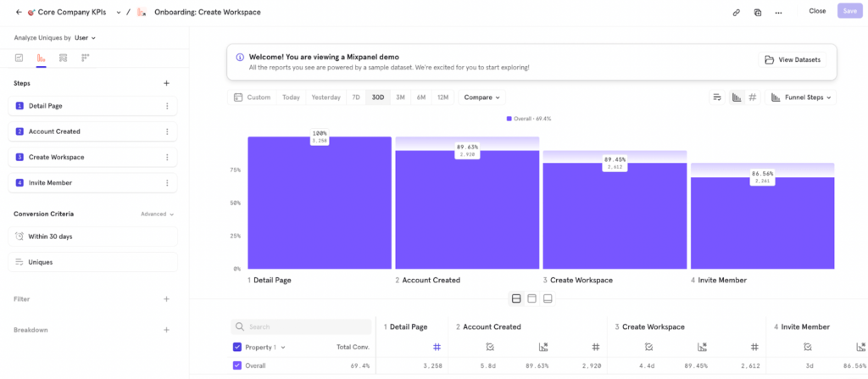This screenshot has width=868, height=379.
Task: Click the Close button
Action: click(x=817, y=11)
